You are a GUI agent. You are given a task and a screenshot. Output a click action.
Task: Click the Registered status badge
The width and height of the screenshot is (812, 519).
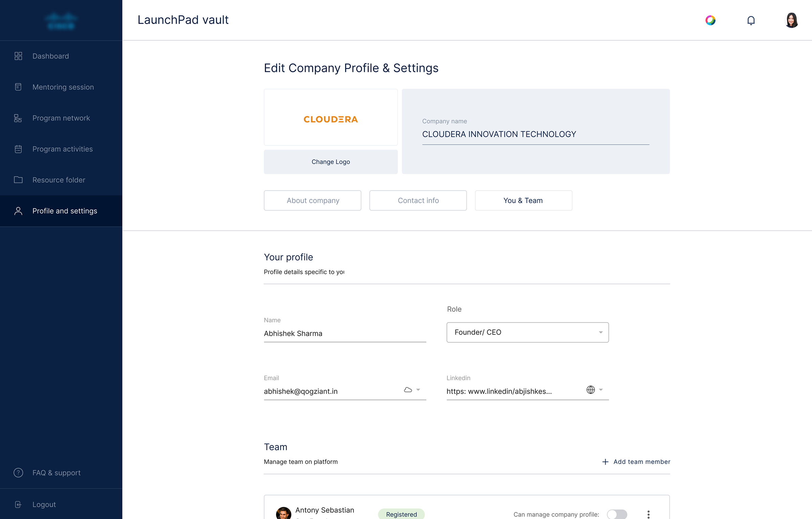point(401,514)
